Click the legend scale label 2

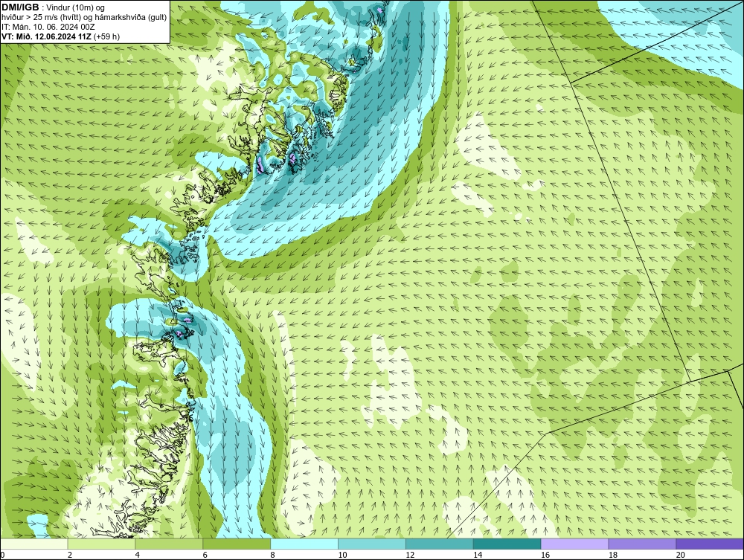tap(70, 555)
